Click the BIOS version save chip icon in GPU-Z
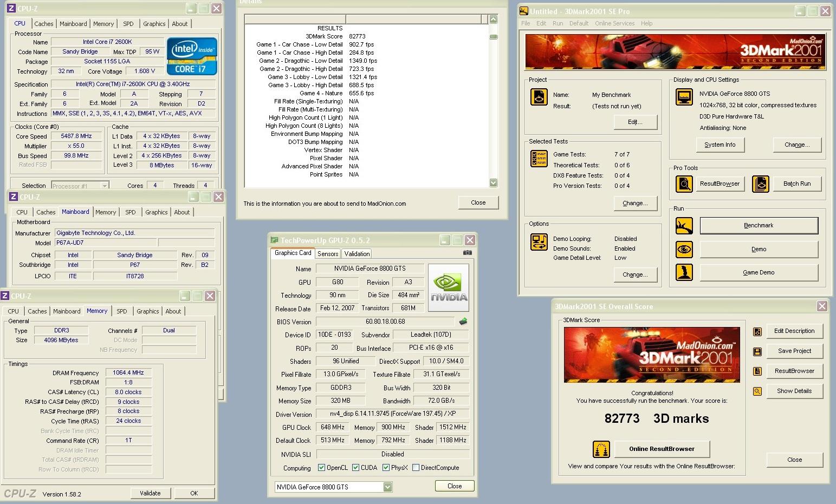The image size is (836, 504). click(463, 322)
